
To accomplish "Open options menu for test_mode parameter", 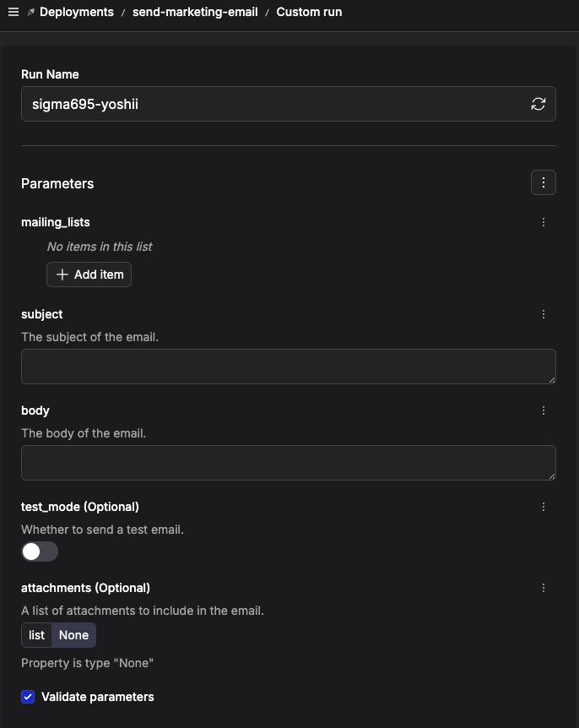I will tap(544, 506).
